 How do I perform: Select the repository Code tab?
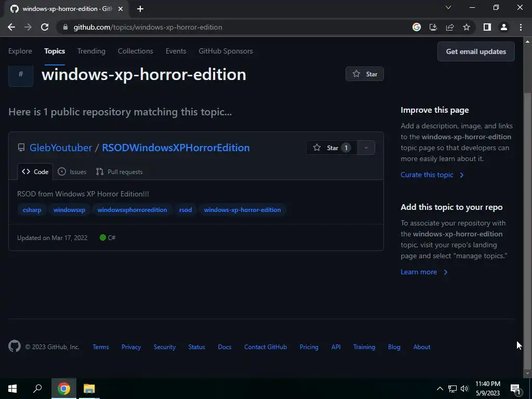[35, 171]
